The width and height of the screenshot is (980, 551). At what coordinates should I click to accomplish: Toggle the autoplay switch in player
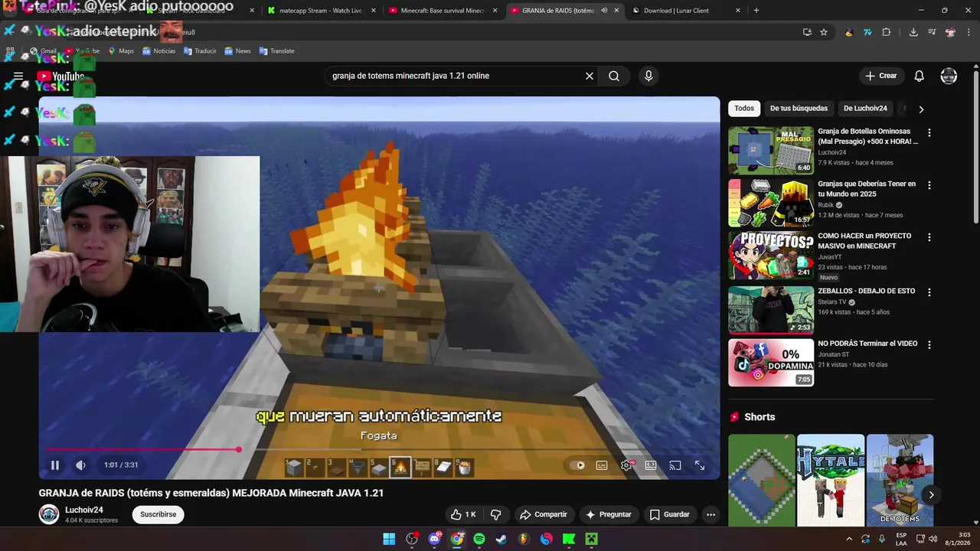point(577,465)
